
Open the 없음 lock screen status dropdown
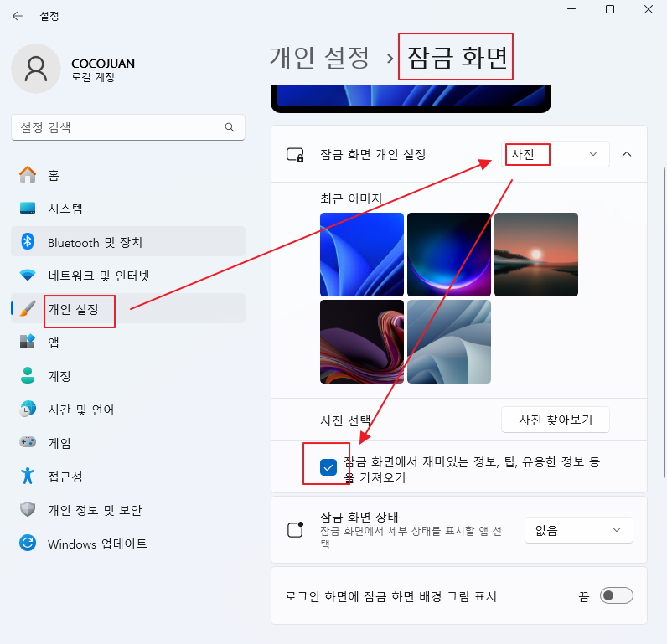(578, 530)
